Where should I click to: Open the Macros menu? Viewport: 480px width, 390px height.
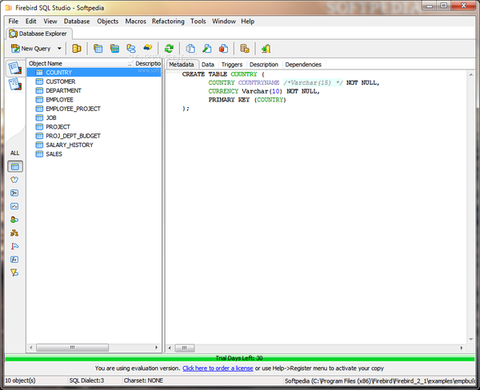click(135, 21)
